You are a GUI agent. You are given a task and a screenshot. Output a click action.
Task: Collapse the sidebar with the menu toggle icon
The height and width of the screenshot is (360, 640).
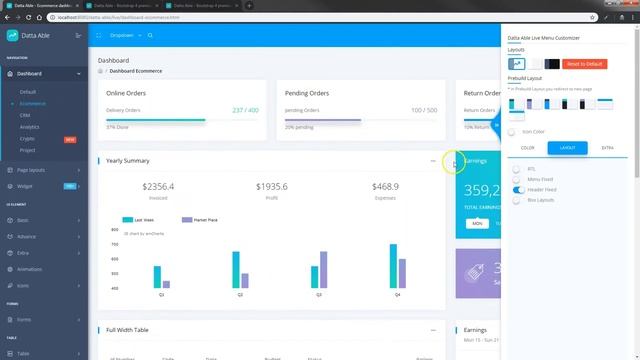tap(78, 36)
